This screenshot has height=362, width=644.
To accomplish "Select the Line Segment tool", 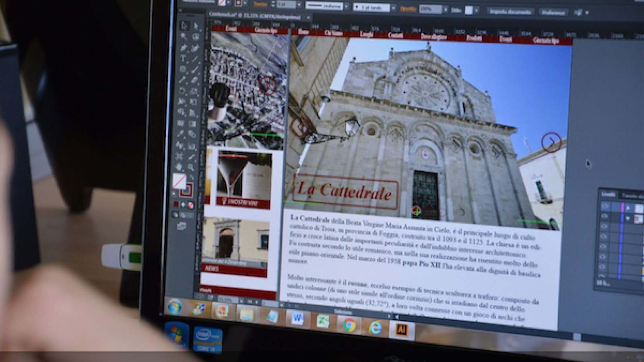I will click(x=195, y=59).
